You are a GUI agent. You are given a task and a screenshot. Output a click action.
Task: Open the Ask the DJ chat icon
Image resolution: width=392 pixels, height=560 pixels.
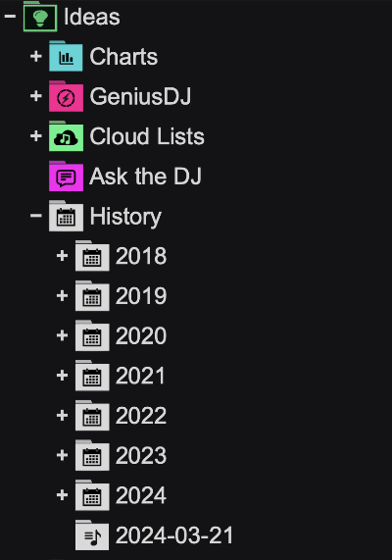(x=66, y=177)
